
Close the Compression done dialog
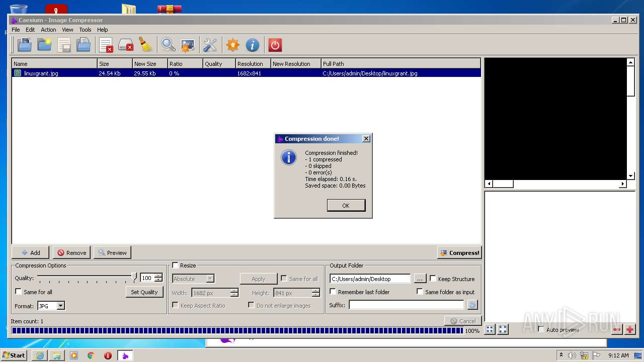[366, 139]
